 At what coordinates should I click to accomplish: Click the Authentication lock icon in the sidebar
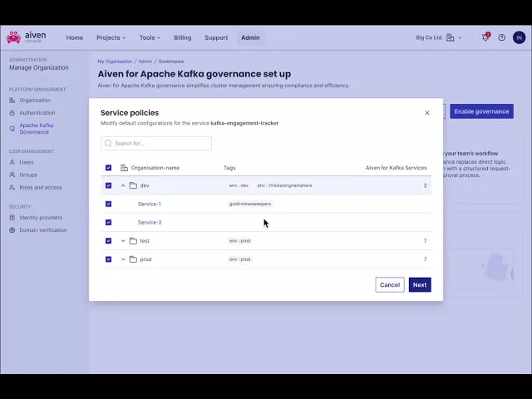(x=12, y=113)
